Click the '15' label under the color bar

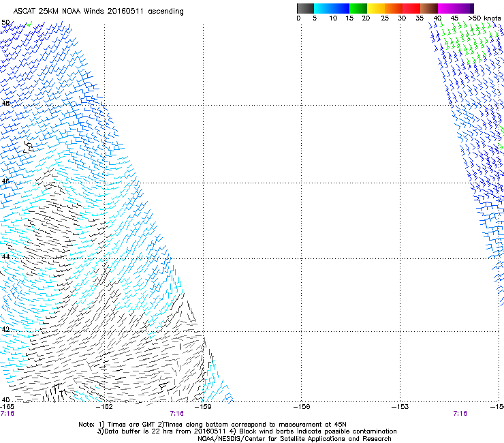349,18
